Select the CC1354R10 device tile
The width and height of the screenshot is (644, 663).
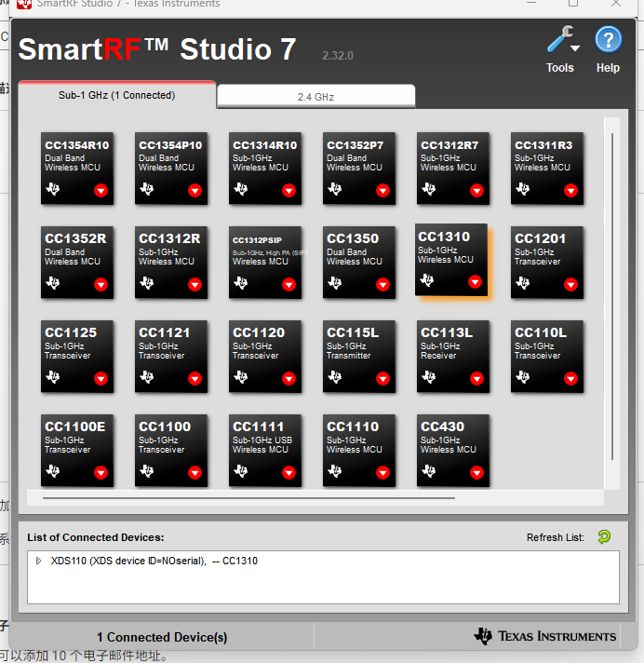pos(77,169)
